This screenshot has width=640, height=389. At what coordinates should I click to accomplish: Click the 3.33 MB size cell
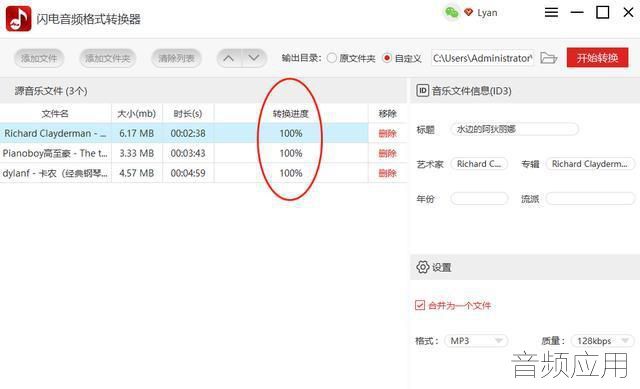[x=137, y=153]
